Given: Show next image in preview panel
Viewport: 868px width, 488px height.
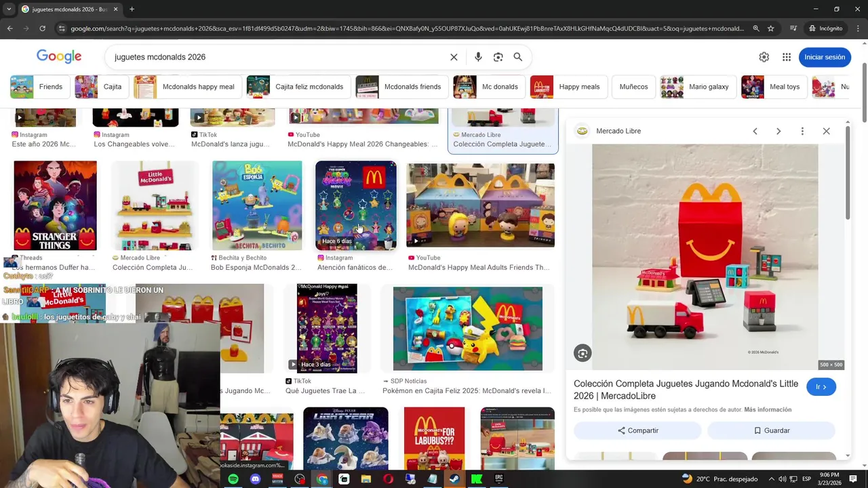Looking at the screenshot, I should (778, 131).
